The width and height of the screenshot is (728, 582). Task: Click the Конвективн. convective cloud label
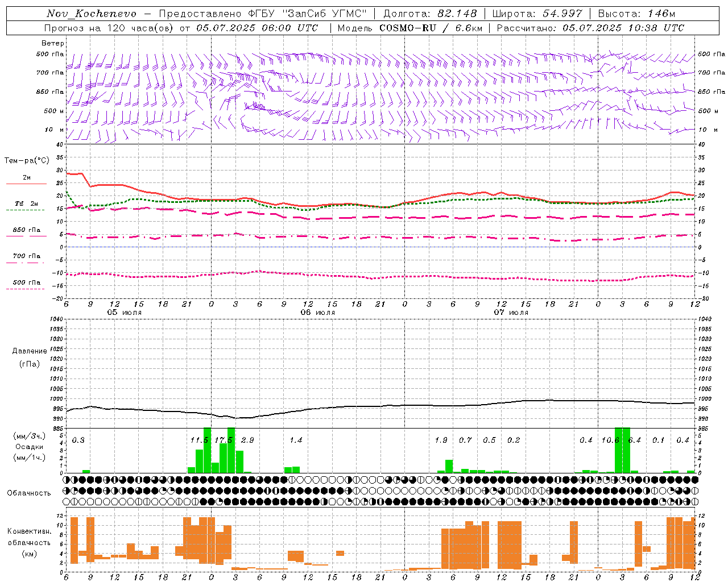click(29, 531)
